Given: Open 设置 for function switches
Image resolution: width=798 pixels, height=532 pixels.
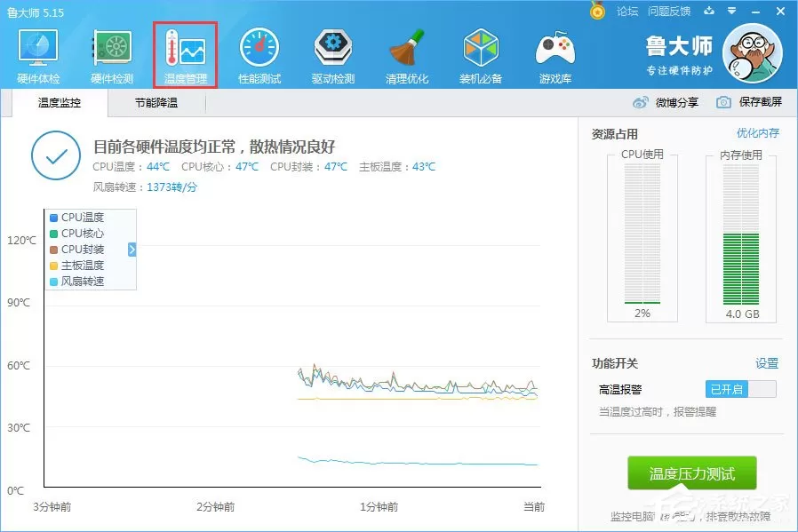Looking at the screenshot, I should 767,363.
